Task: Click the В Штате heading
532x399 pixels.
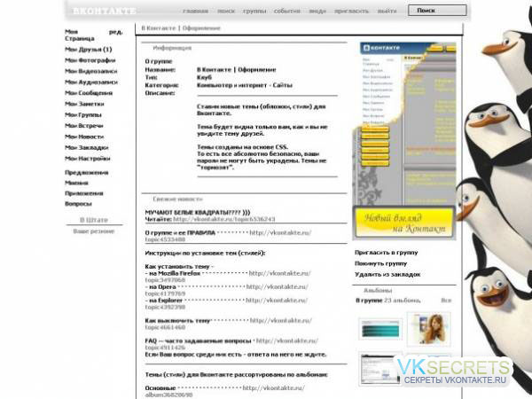Action: coord(94,220)
